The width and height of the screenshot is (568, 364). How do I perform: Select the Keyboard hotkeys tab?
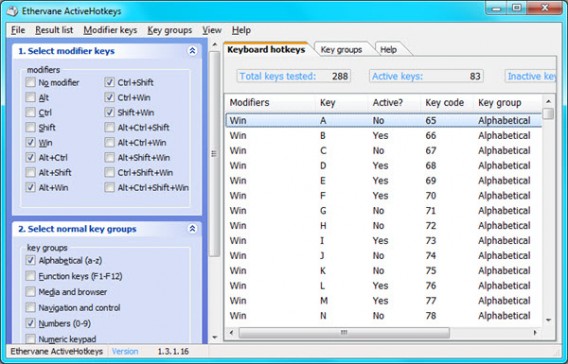point(266,49)
